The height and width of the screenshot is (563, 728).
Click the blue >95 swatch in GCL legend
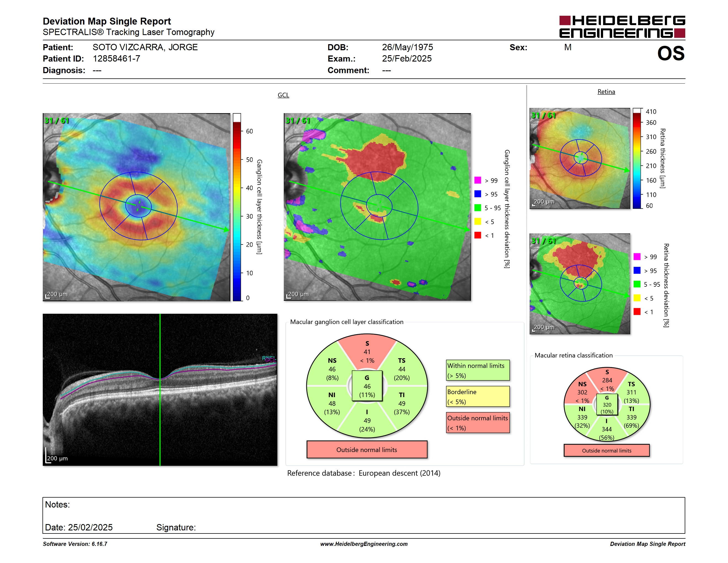click(x=478, y=194)
